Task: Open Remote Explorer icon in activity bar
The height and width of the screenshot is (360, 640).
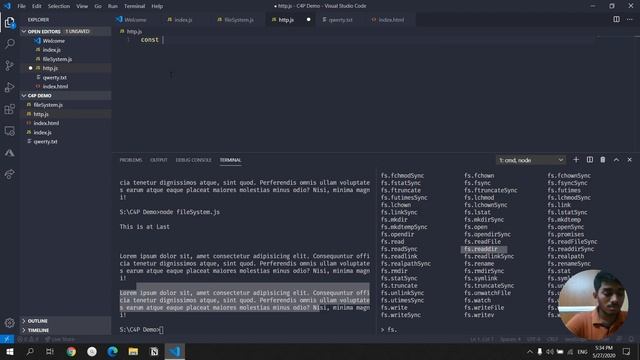Action: pyautogui.click(x=9, y=131)
